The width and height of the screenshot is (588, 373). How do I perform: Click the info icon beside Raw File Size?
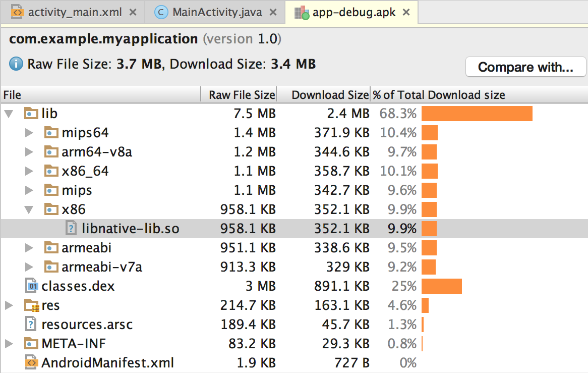(x=16, y=64)
